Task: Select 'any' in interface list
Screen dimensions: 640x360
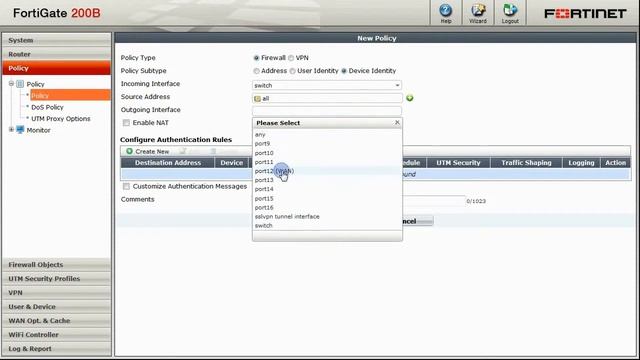Action: tap(260, 135)
